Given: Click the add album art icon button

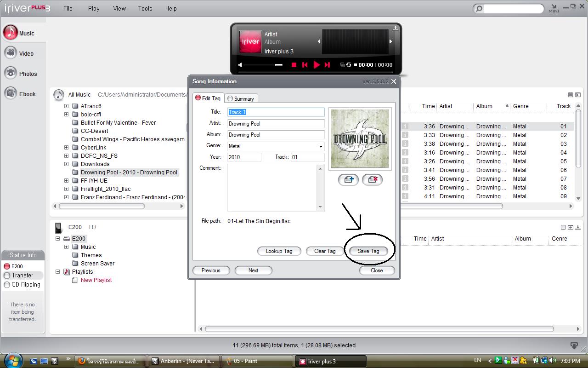Looking at the screenshot, I should [x=348, y=179].
